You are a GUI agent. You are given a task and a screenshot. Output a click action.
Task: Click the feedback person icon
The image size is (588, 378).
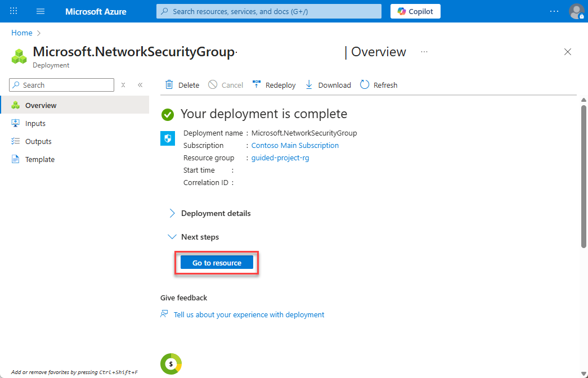pyautogui.click(x=164, y=314)
